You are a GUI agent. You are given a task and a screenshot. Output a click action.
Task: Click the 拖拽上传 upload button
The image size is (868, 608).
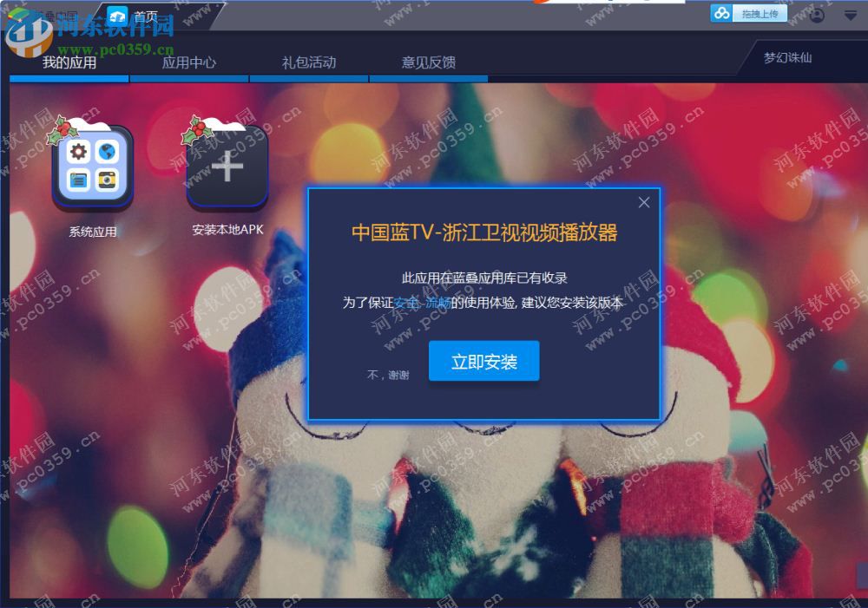point(759,12)
